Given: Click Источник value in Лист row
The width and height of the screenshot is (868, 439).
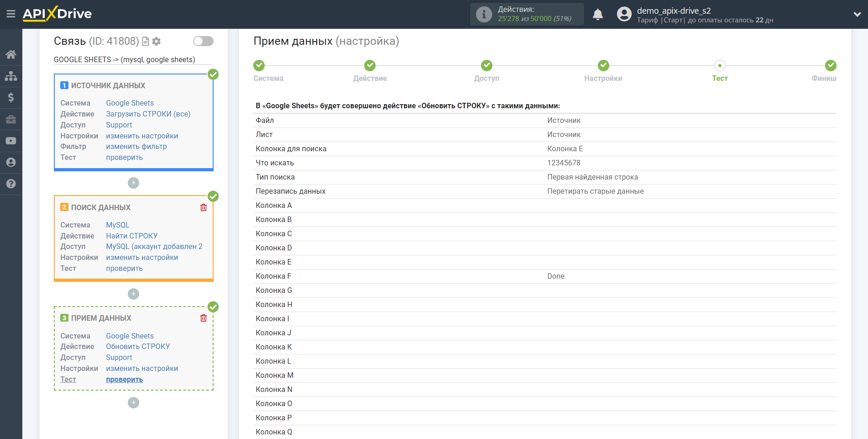Looking at the screenshot, I should [x=564, y=134].
